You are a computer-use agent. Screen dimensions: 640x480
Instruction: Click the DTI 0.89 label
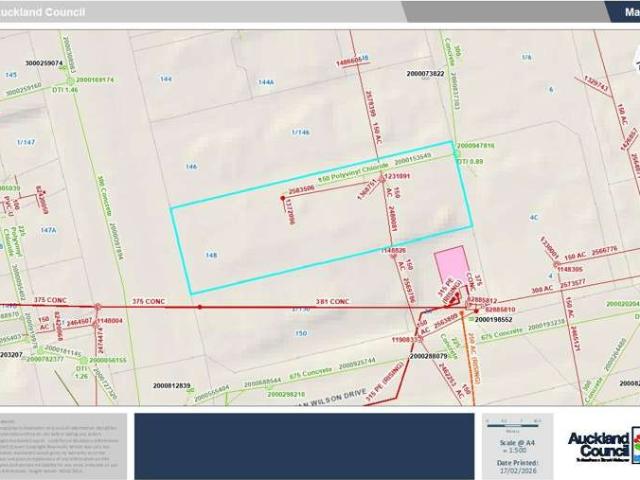tap(470, 162)
